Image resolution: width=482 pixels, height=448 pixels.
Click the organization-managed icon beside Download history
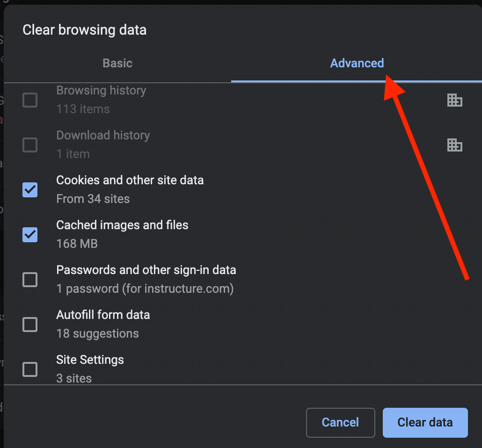pyautogui.click(x=455, y=145)
